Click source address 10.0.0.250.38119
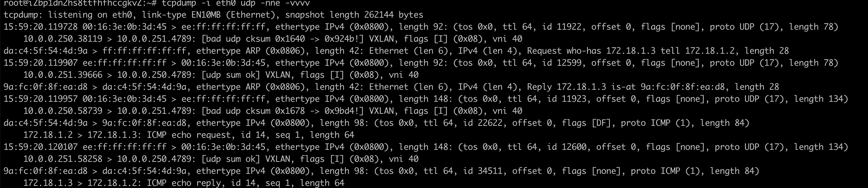This screenshot has width=868, height=188. pyautogui.click(x=63, y=39)
